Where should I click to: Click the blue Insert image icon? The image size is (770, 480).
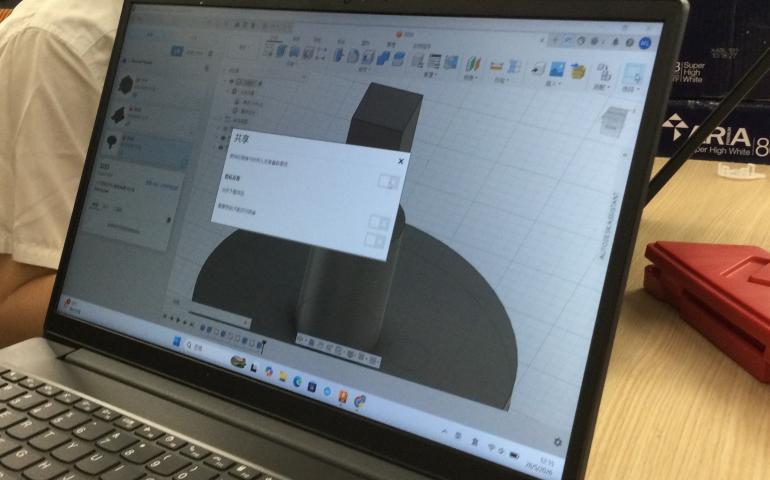(557, 68)
